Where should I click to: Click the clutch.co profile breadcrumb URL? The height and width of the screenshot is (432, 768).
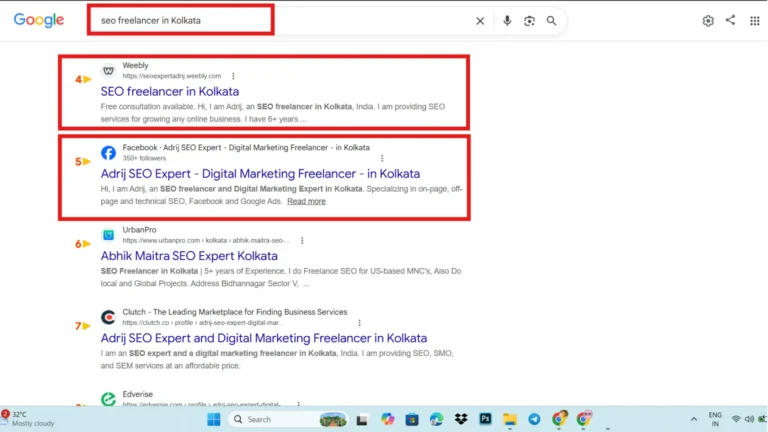(x=203, y=323)
